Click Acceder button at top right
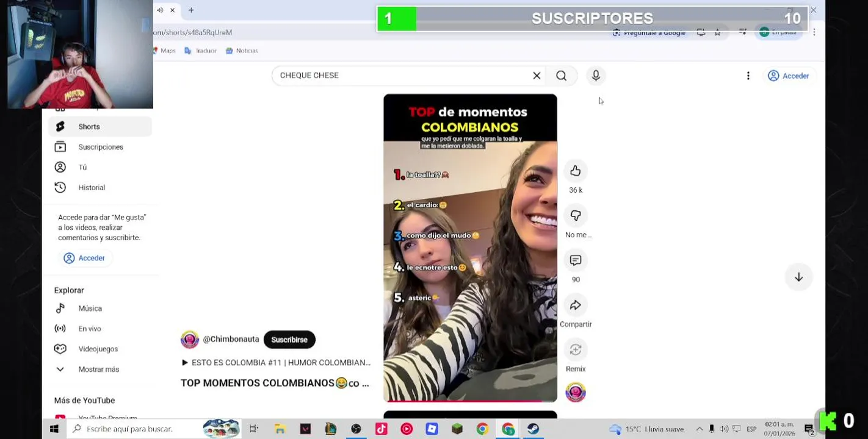This screenshot has width=868, height=439. (789, 76)
